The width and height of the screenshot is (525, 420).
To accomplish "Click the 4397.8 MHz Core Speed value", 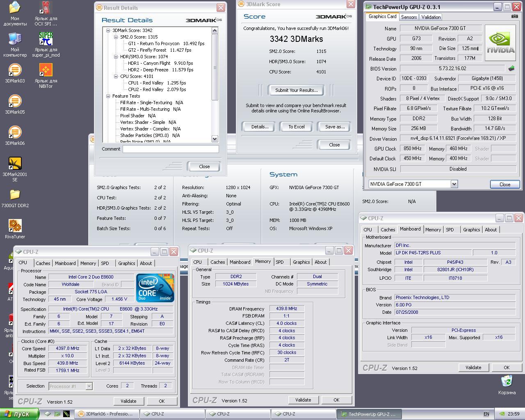I will coord(68,348).
